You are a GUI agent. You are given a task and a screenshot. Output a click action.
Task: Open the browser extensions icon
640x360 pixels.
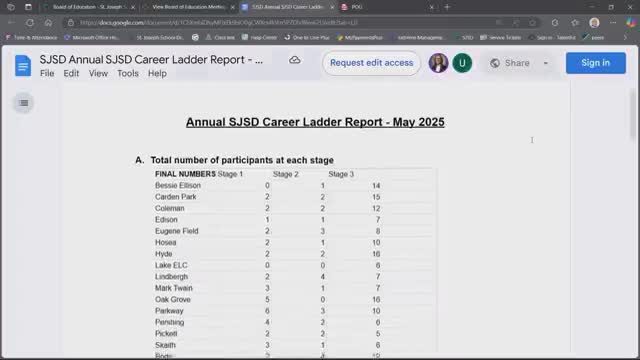tap(555, 22)
